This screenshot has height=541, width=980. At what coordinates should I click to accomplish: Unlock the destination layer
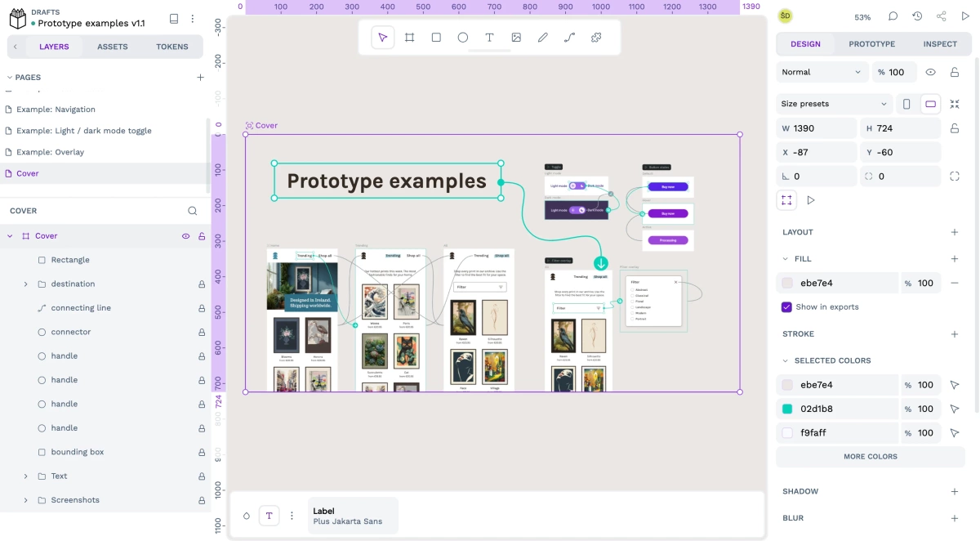(x=202, y=284)
